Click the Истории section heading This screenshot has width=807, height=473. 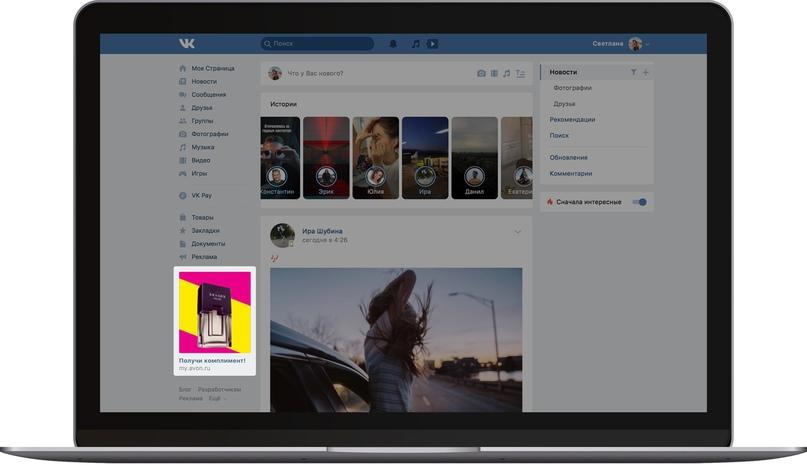click(284, 104)
